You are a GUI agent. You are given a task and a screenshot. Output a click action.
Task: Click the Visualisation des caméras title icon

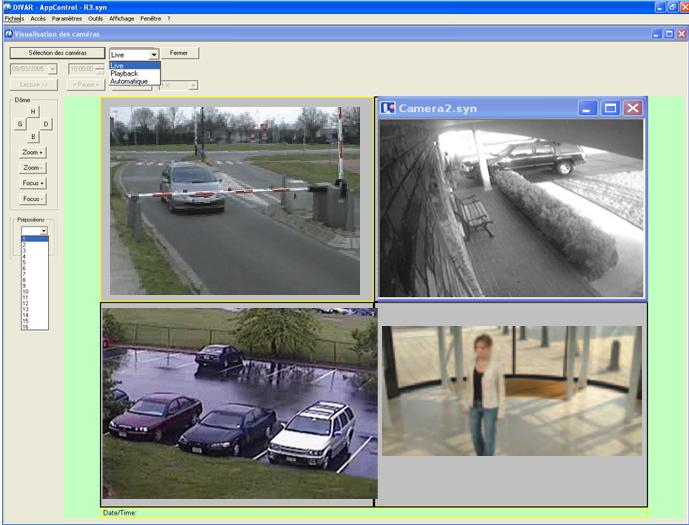coord(8,34)
